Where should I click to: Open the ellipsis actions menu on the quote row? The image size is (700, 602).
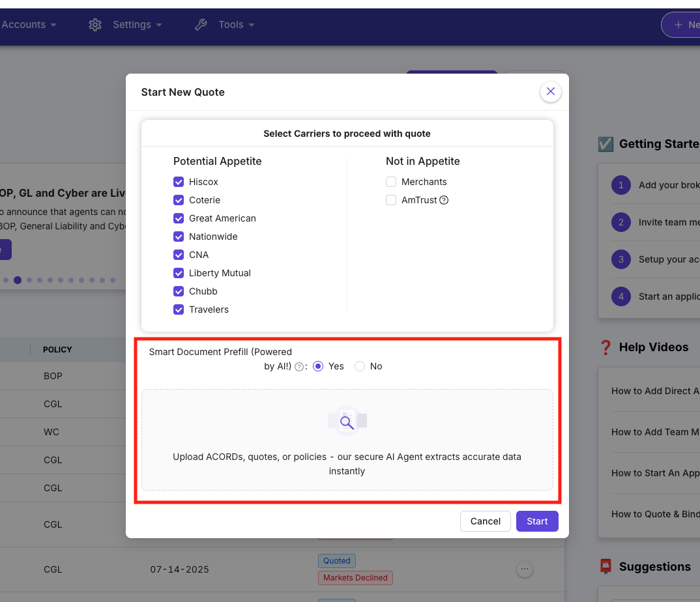coord(525,569)
